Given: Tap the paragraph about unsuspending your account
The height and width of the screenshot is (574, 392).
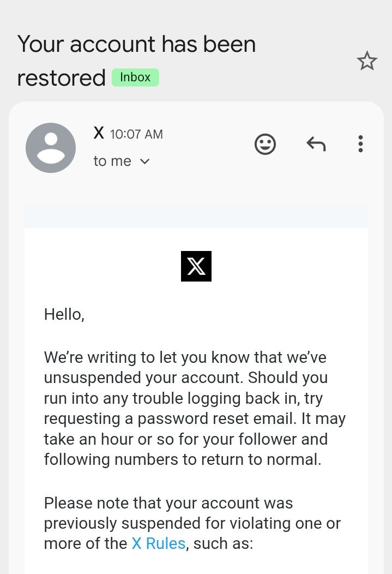Looking at the screenshot, I should tap(195, 409).
